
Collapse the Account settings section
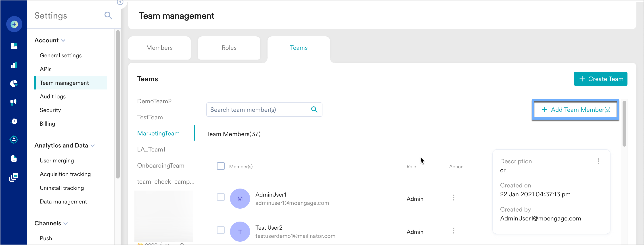63,40
